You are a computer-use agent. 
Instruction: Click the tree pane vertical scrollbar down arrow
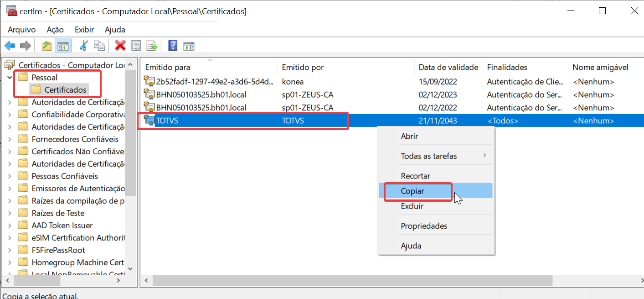point(130,269)
